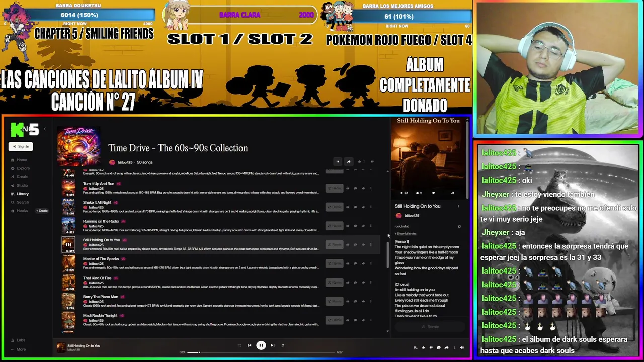Open more options for Madi Rockin' Tonight
This screenshot has width=644, height=362.
pos(371,320)
